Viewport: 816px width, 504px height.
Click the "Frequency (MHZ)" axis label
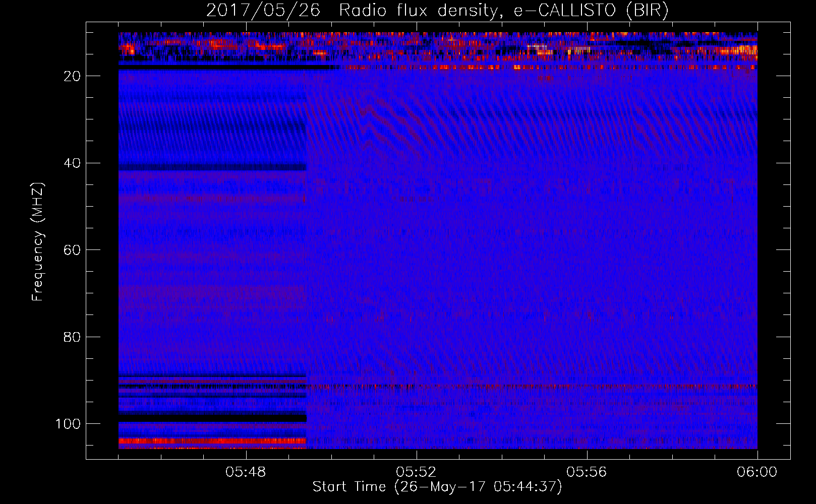coord(38,241)
